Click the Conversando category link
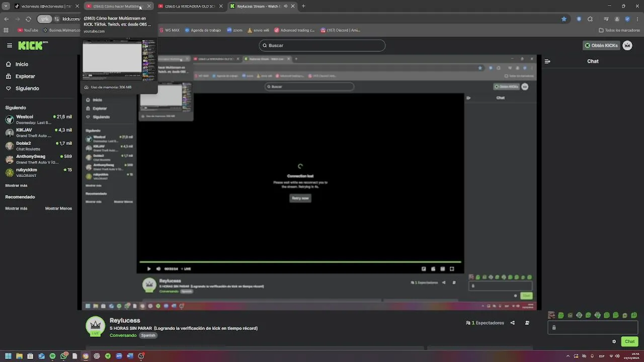This screenshot has width=644, height=362. 123,335
